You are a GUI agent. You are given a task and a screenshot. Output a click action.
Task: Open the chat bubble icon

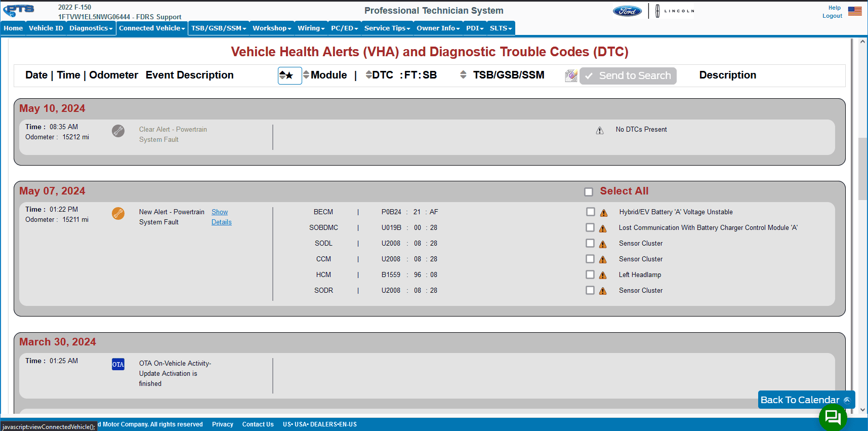point(833,417)
